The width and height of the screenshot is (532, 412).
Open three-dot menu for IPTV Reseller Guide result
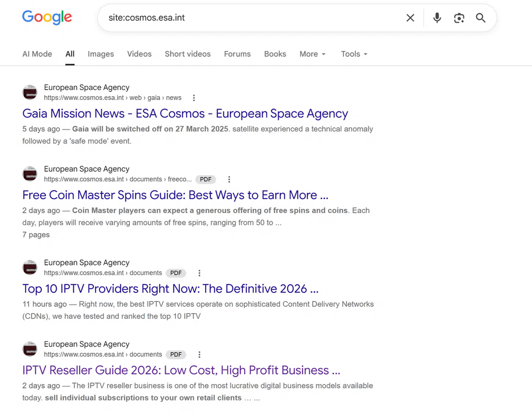point(199,355)
